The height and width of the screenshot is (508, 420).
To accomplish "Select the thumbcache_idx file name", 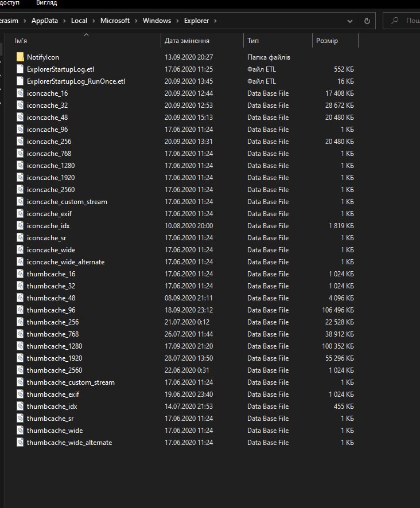I will click(x=52, y=407).
